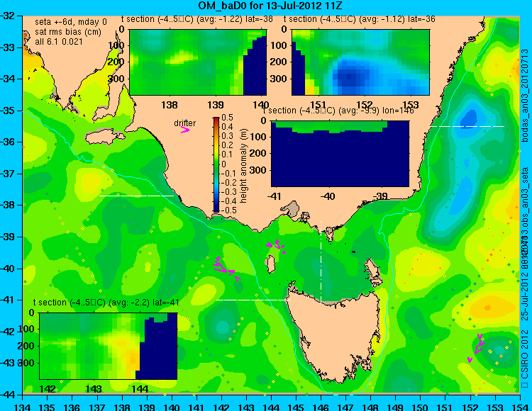Click the height anomaly color bar

pos(216,164)
